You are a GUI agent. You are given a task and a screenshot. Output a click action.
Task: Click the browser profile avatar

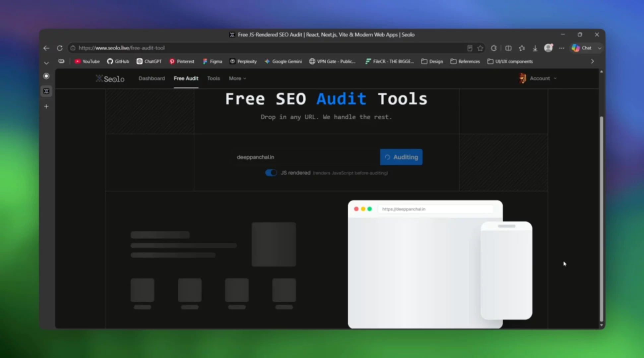[548, 48]
